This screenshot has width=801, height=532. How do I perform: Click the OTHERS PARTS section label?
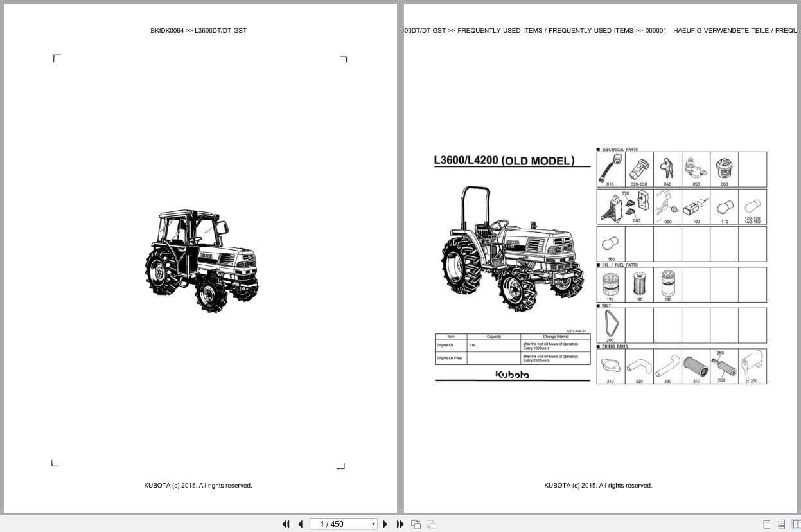[615, 346]
